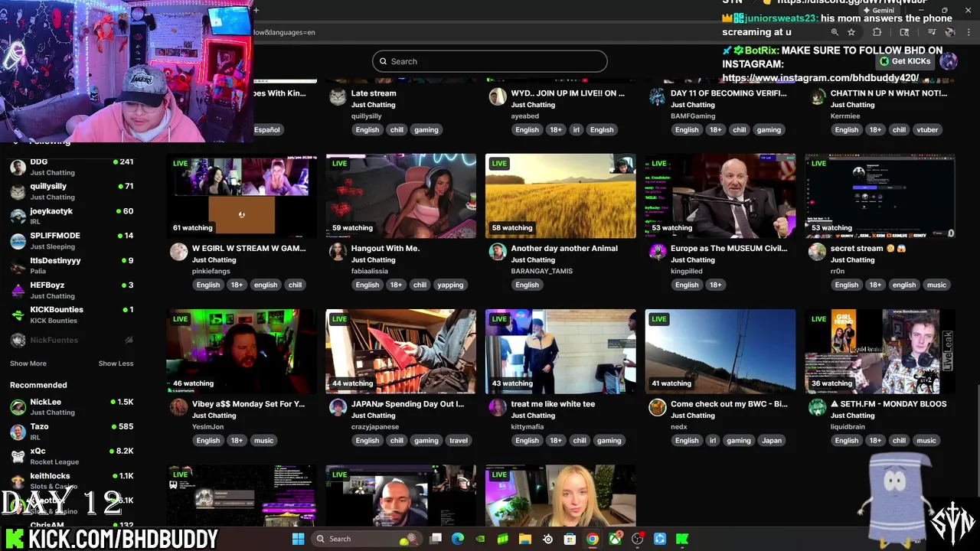Click 'Japan' tag under nedx

point(772,440)
